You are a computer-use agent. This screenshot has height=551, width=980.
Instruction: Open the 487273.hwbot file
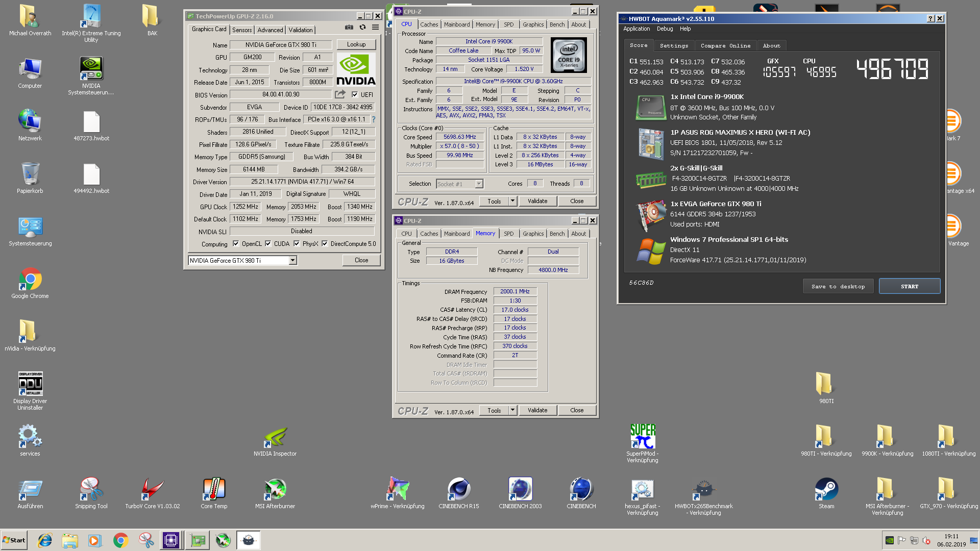91,126
